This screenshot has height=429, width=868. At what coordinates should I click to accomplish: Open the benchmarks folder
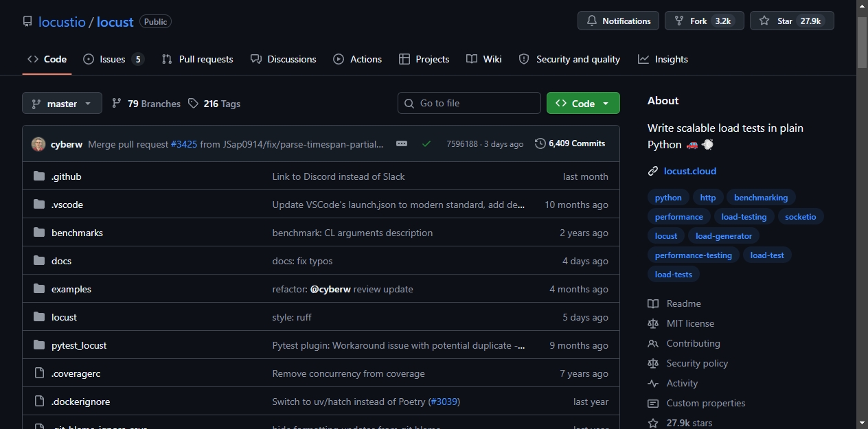tap(77, 233)
